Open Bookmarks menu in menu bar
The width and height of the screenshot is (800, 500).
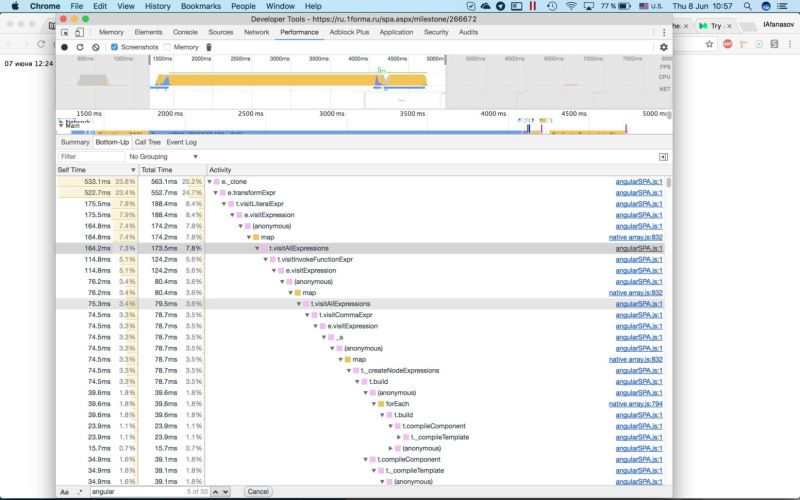click(x=201, y=6)
